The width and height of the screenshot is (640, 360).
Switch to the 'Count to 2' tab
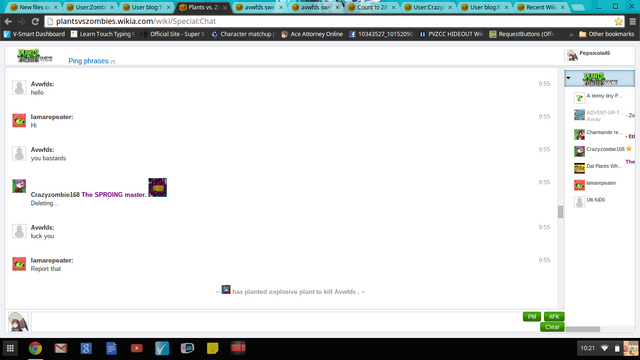371,7
